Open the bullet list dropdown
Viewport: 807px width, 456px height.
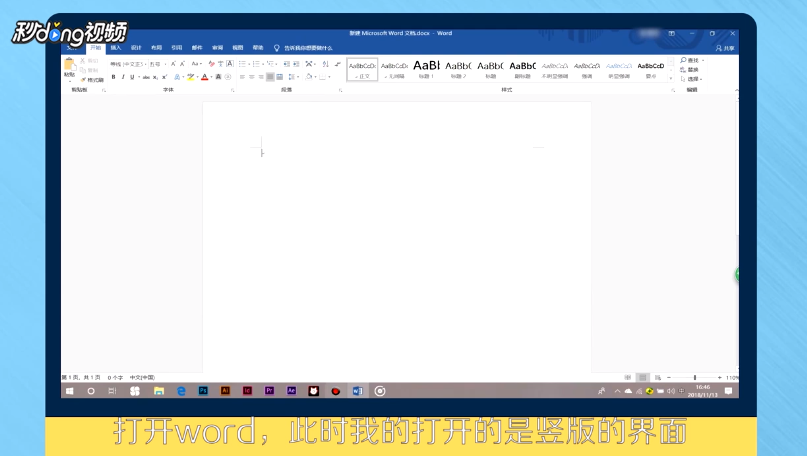[x=249, y=64]
